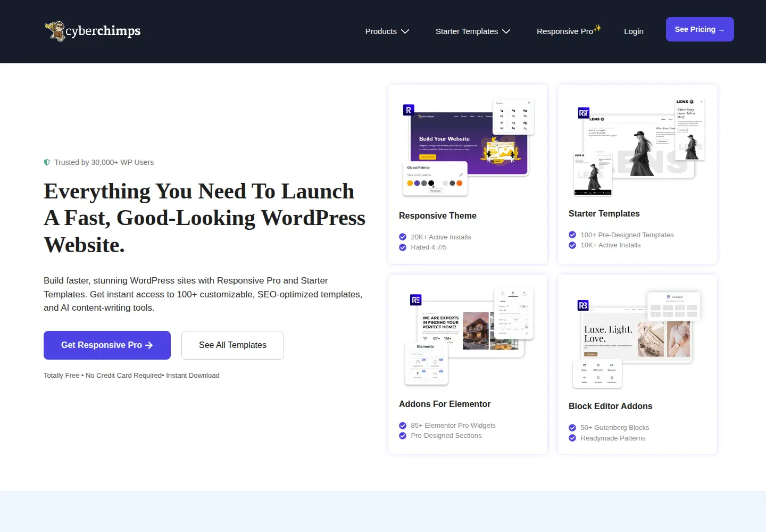Click the Get Responsive Pro button
Screen dimensions: 766x532
pyautogui.click(x=107, y=345)
